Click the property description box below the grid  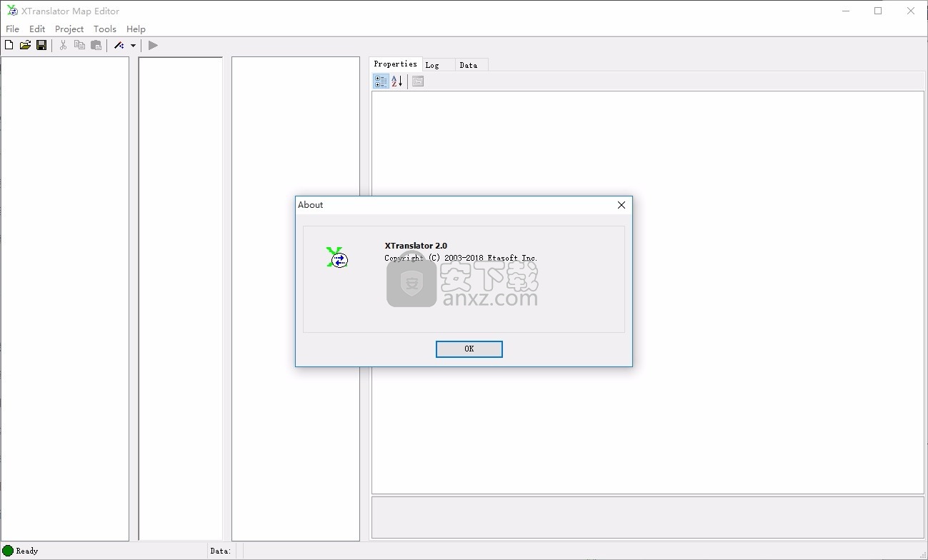tap(647, 517)
